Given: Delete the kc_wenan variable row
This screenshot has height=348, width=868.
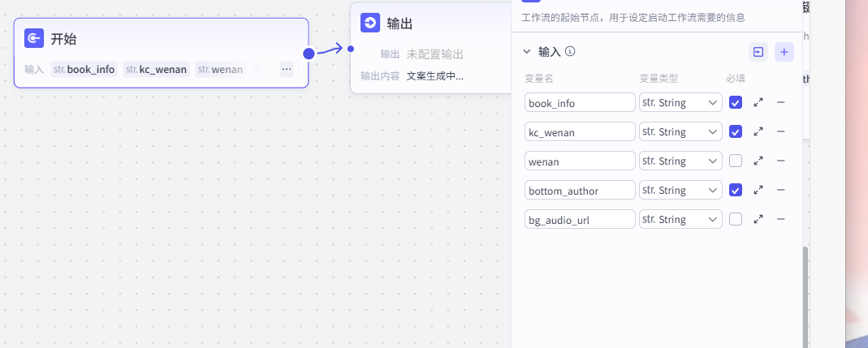Looking at the screenshot, I should [x=781, y=131].
